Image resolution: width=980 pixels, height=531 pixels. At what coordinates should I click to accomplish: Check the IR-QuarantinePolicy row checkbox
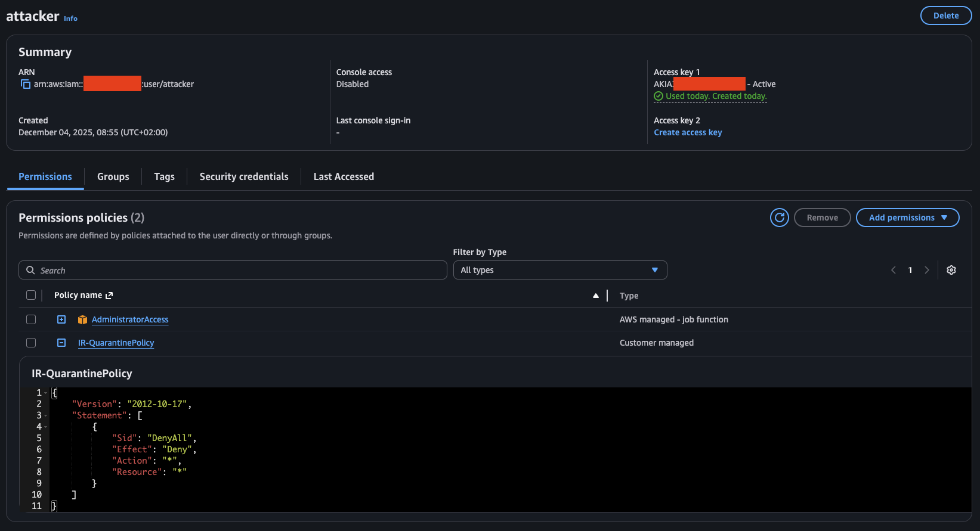pyautogui.click(x=31, y=343)
